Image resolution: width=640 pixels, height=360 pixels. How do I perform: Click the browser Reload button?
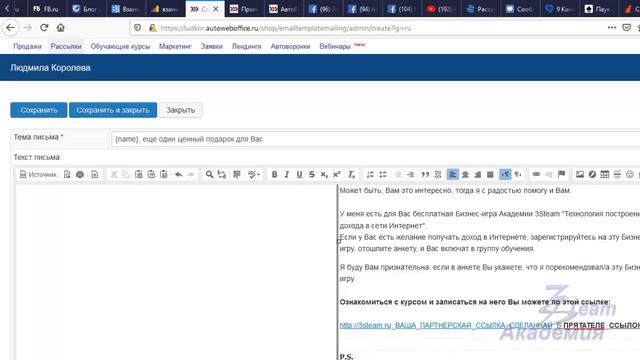(x=44, y=28)
